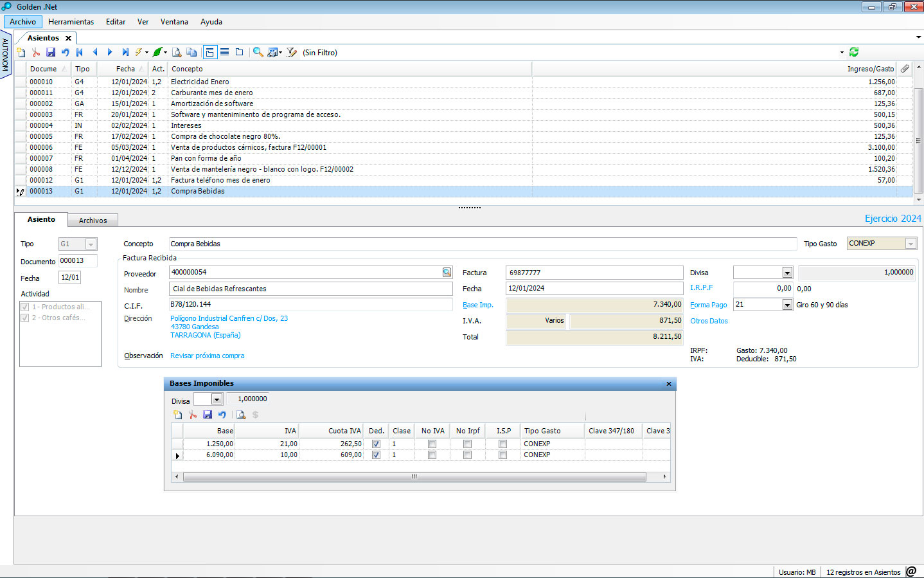Click the Forma Pago link label
The width and height of the screenshot is (924, 578).
[x=708, y=305]
